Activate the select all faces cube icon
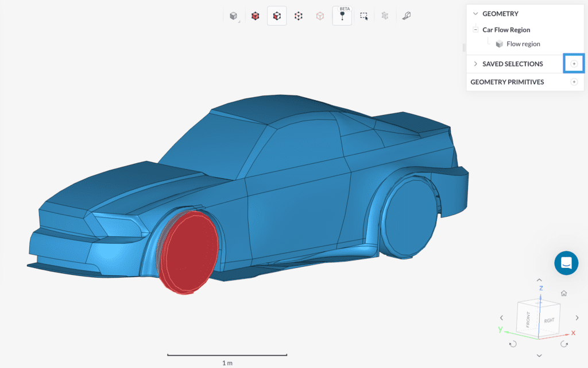This screenshot has height=368, width=588. click(255, 16)
